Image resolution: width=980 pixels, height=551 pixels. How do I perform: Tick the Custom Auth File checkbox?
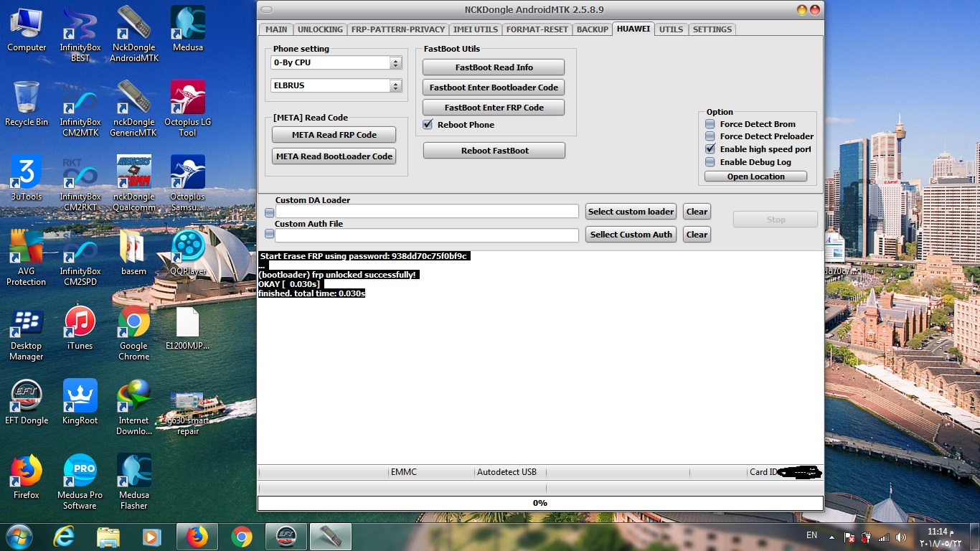[270, 234]
